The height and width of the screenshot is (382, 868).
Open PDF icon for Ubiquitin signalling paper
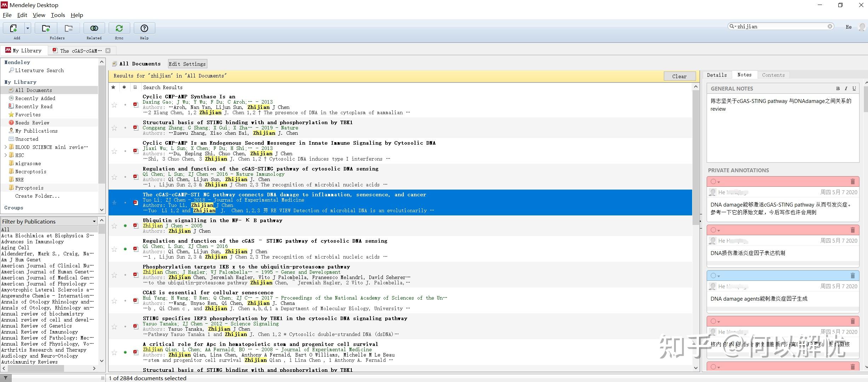[136, 226]
